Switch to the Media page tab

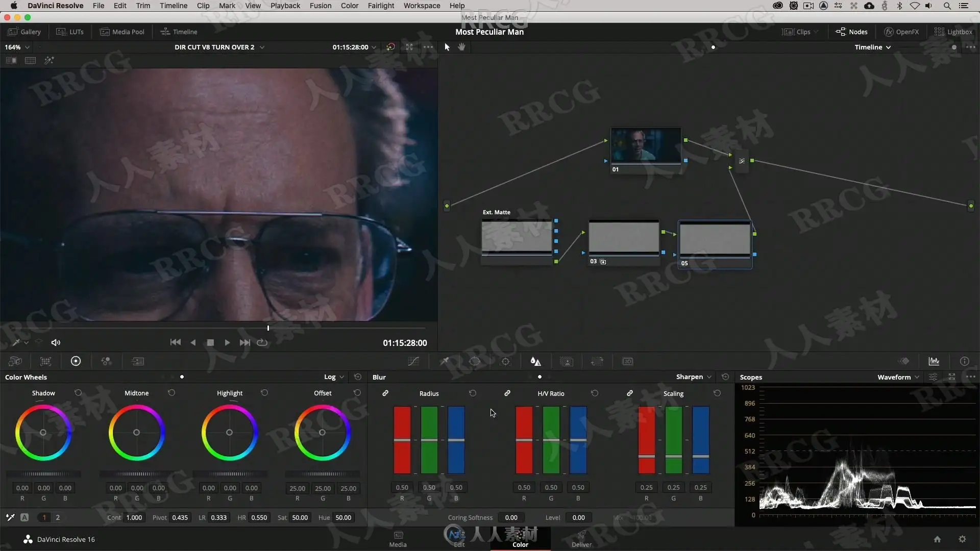pyautogui.click(x=398, y=539)
